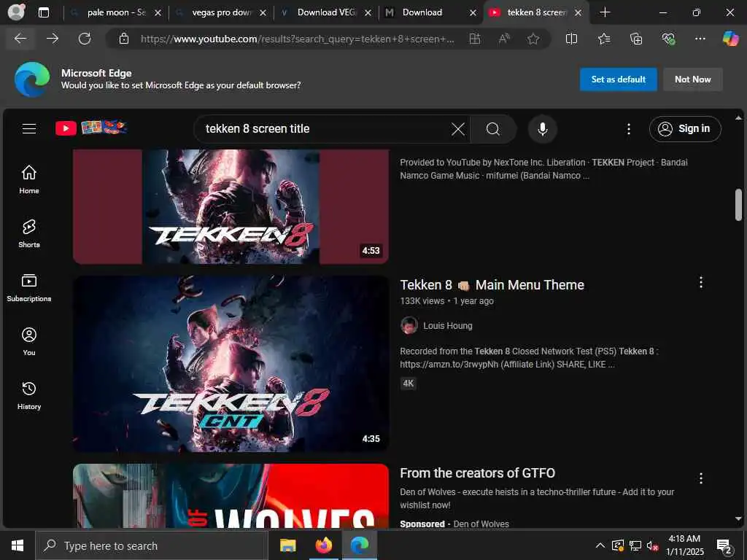
Task: Launch Firefox from the taskbar
Action: pyautogui.click(x=323, y=545)
